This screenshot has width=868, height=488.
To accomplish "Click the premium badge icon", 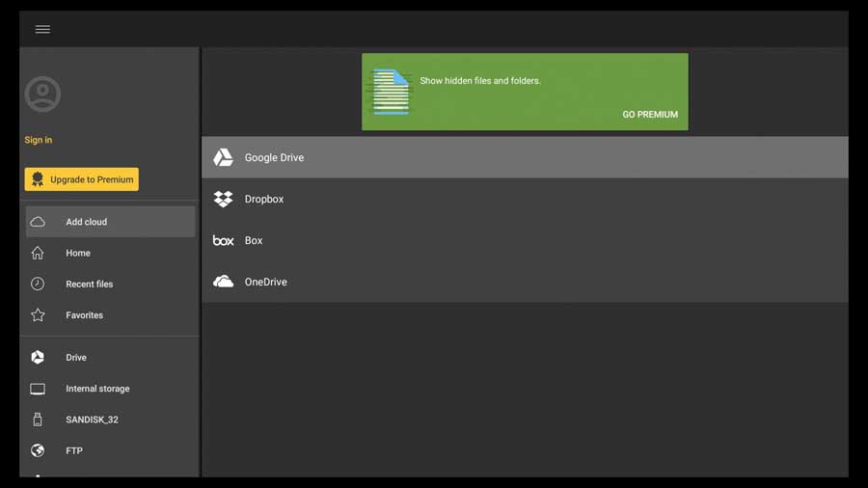I will 38,179.
